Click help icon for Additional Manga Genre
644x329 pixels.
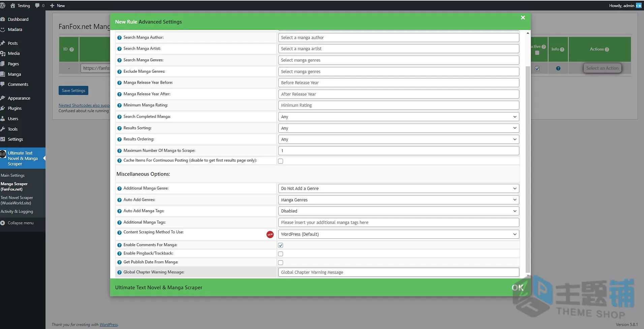[119, 189]
